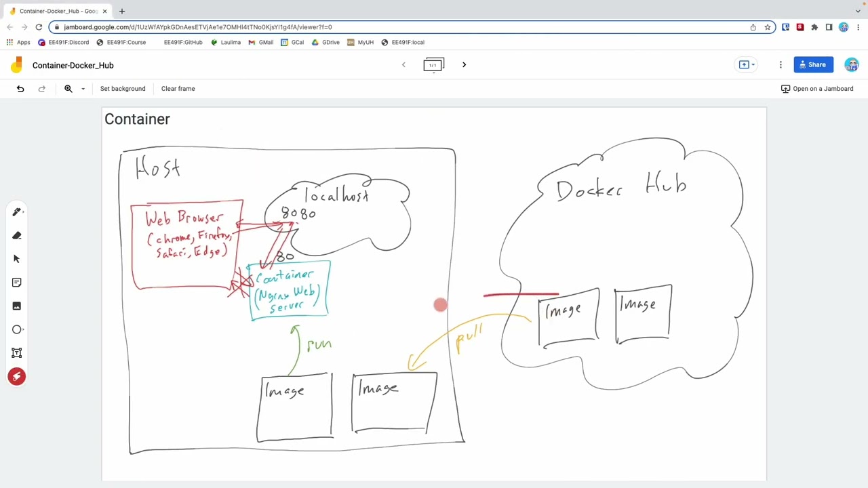Undo the last drawing action

click(x=20, y=89)
